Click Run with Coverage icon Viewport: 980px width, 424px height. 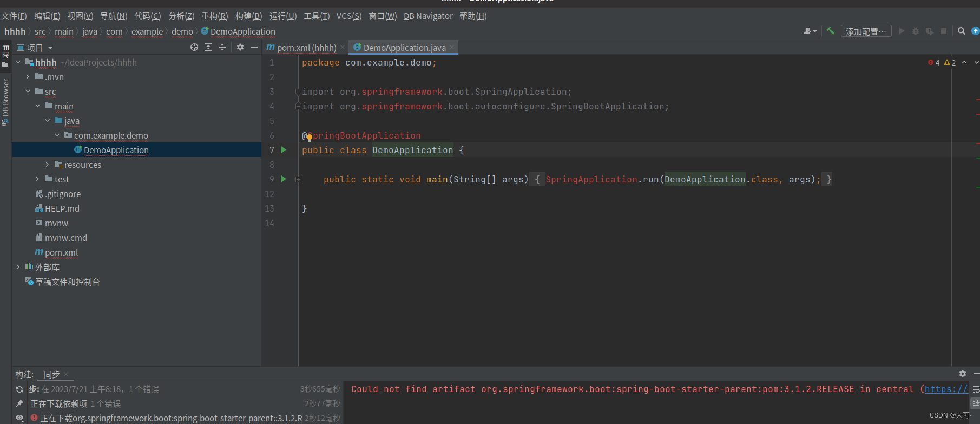coord(930,31)
